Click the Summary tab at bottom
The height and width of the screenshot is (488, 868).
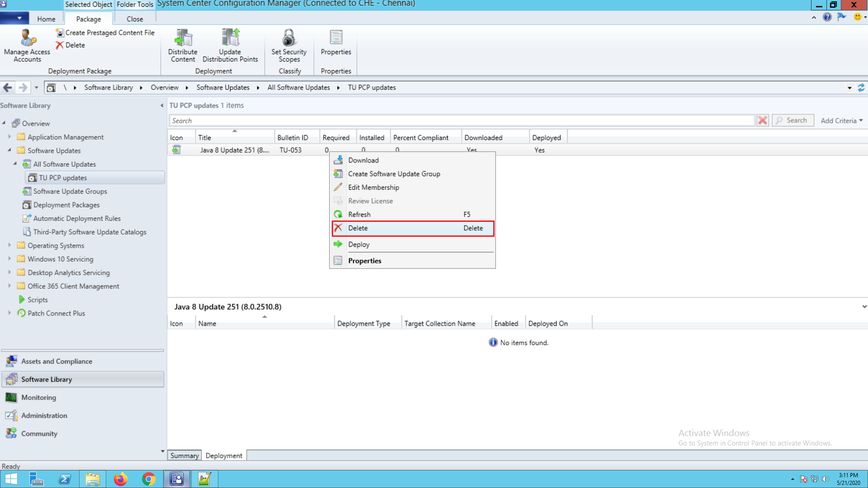coord(184,455)
